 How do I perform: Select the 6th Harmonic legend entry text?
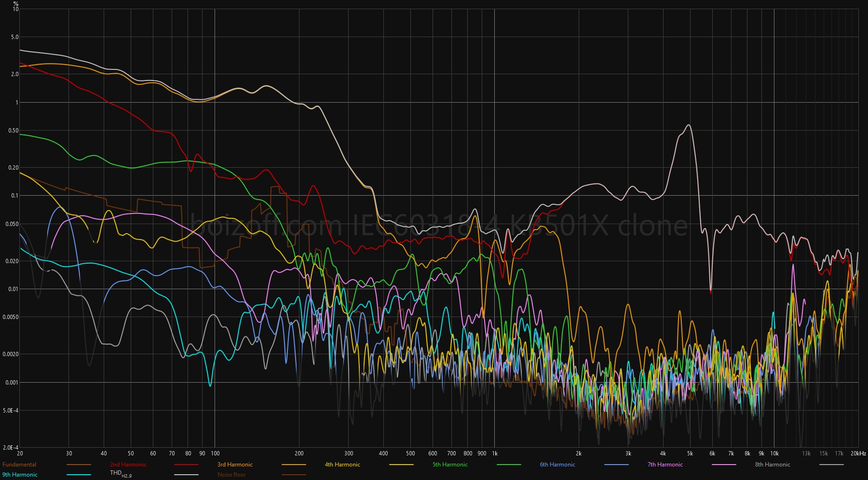[x=557, y=465]
